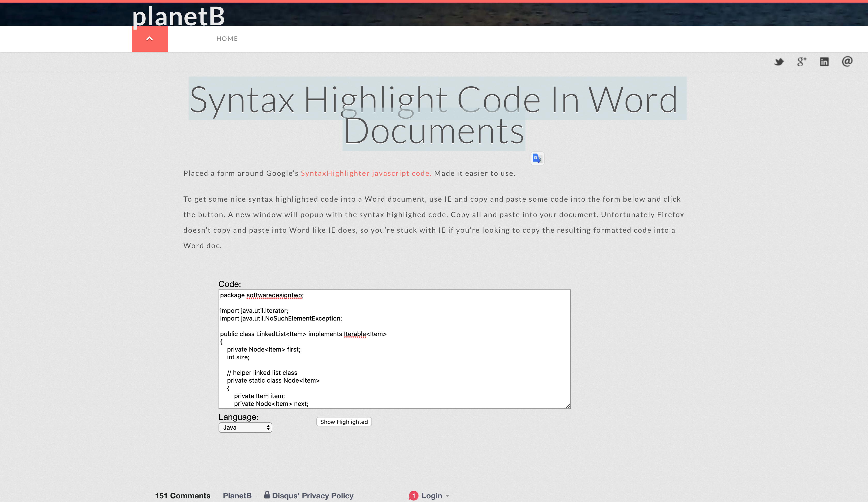The width and height of the screenshot is (868, 502).
Task: Click the planetB site logo
Action: click(x=179, y=16)
